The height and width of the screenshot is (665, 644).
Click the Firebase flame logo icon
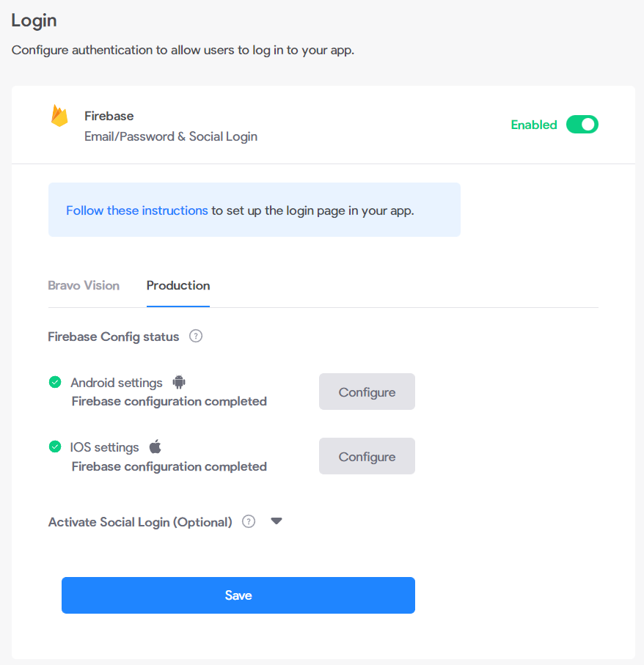click(59, 116)
